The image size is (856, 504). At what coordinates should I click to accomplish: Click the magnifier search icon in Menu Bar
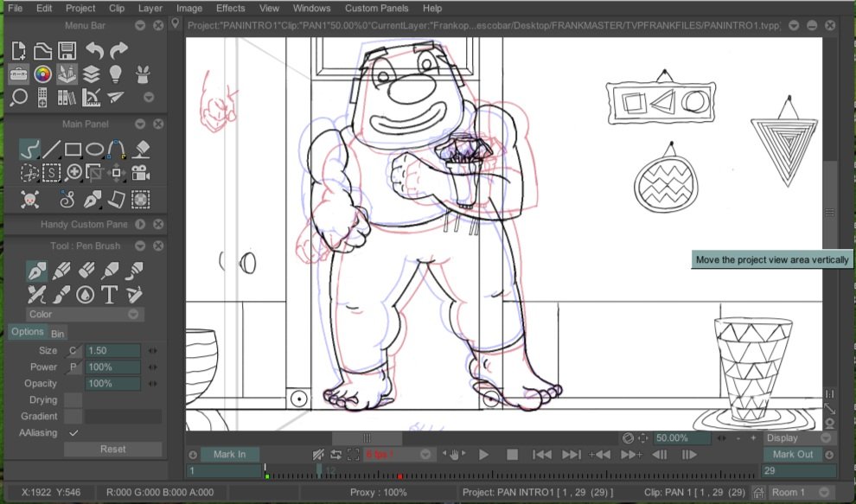(x=18, y=98)
